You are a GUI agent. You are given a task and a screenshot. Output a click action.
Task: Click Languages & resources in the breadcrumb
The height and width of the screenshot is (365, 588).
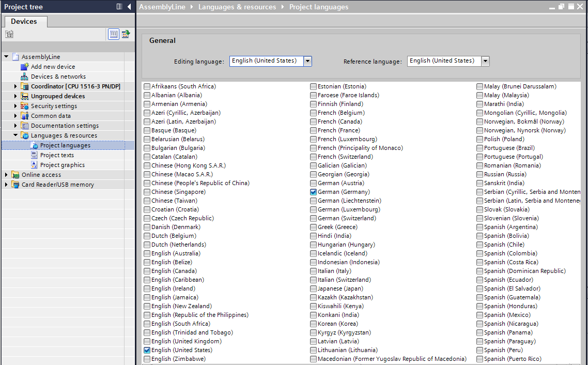(237, 7)
